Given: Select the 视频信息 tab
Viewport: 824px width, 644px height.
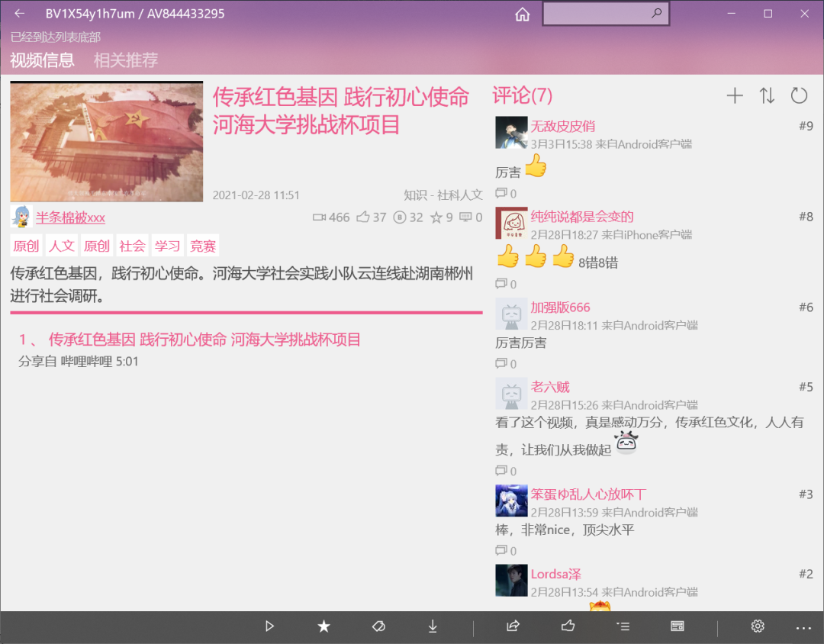Looking at the screenshot, I should [x=43, y=60].
